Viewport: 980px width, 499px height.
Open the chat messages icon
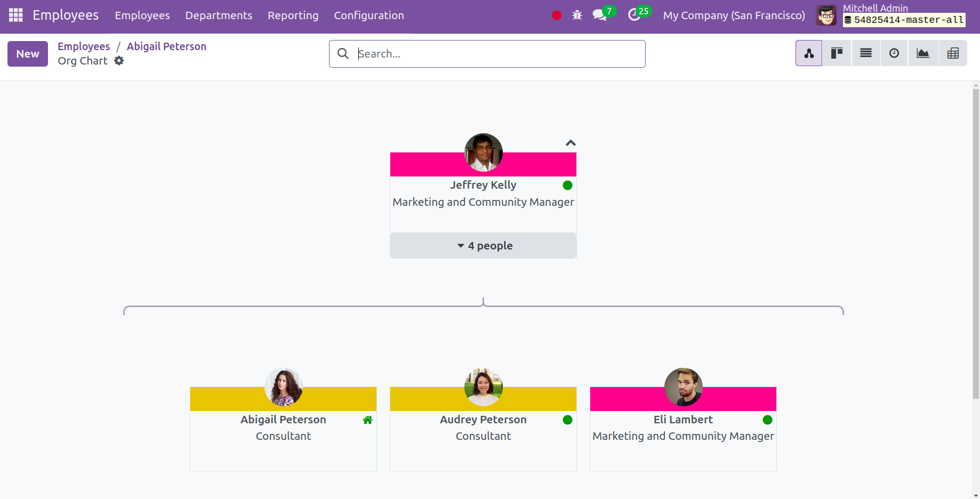(x=600, y=15)
